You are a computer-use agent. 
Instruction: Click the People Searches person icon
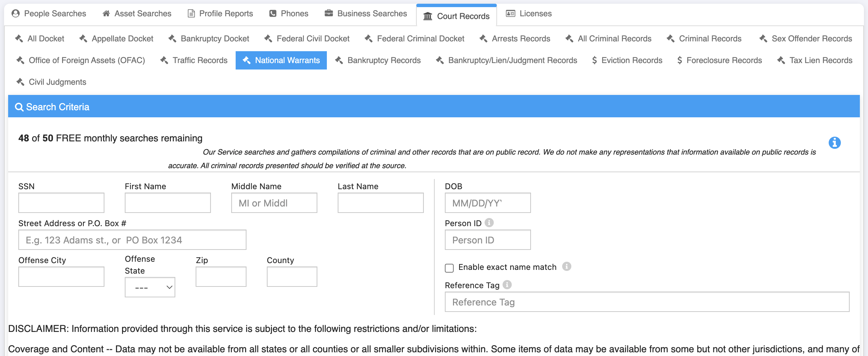[x=16, y=14]
